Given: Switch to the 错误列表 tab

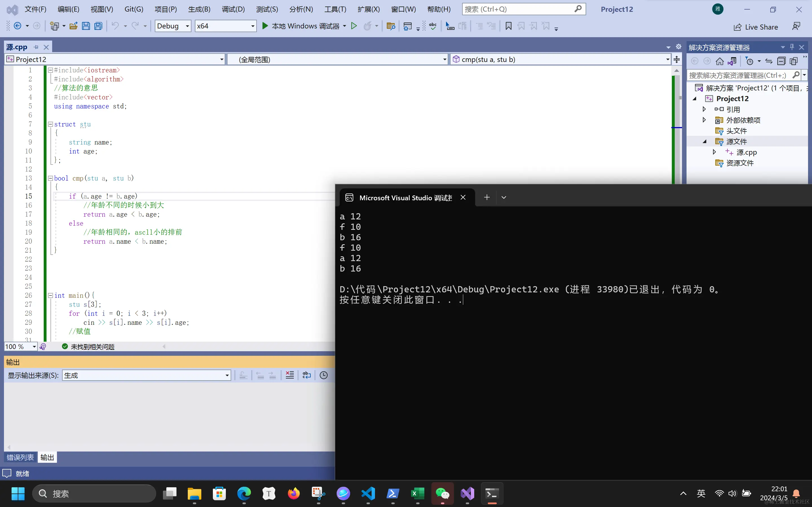Looking at the screenshot, I should pyautogui.click(x=20, y=457).
